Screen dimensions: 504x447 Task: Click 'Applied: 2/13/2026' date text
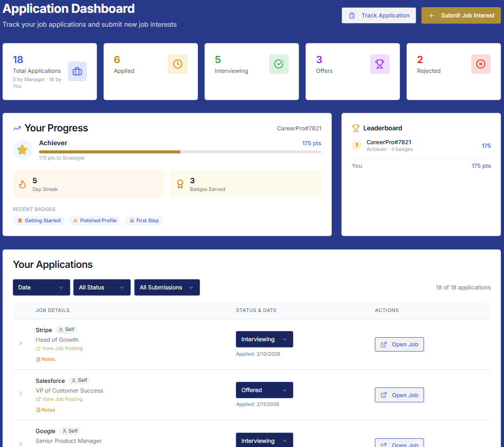pyautogui.click(x=258, y=354)
